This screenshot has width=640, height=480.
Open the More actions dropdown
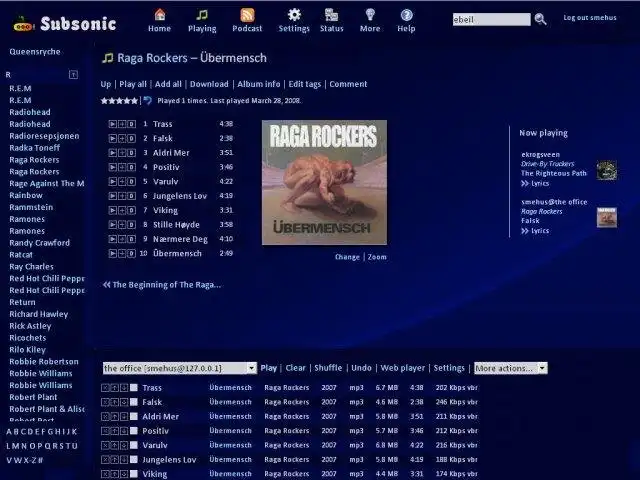511,368
